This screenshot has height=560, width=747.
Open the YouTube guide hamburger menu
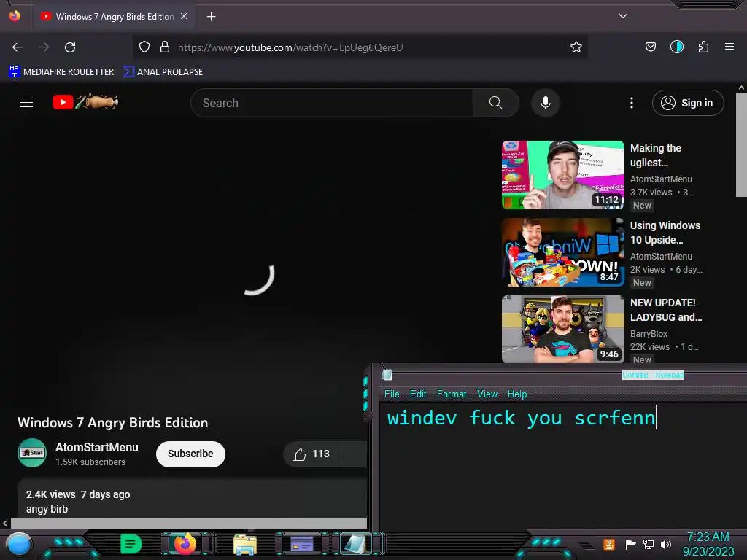(26, 102)
